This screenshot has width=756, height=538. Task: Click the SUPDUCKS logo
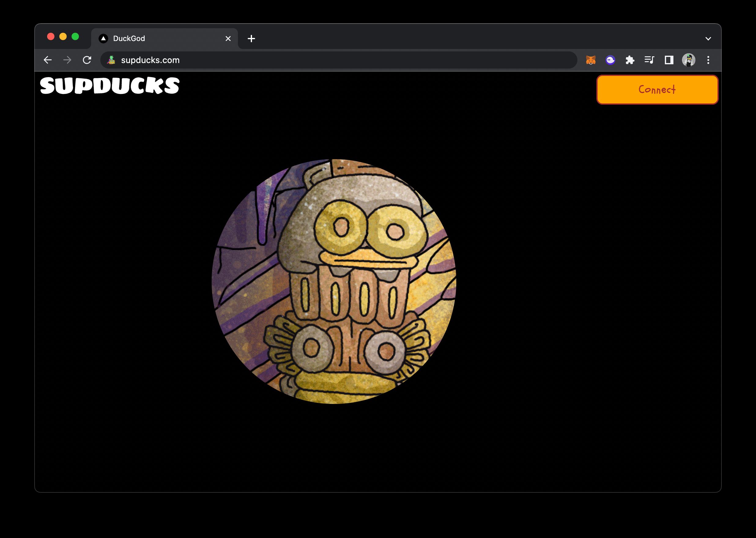(x=109, y=85)
